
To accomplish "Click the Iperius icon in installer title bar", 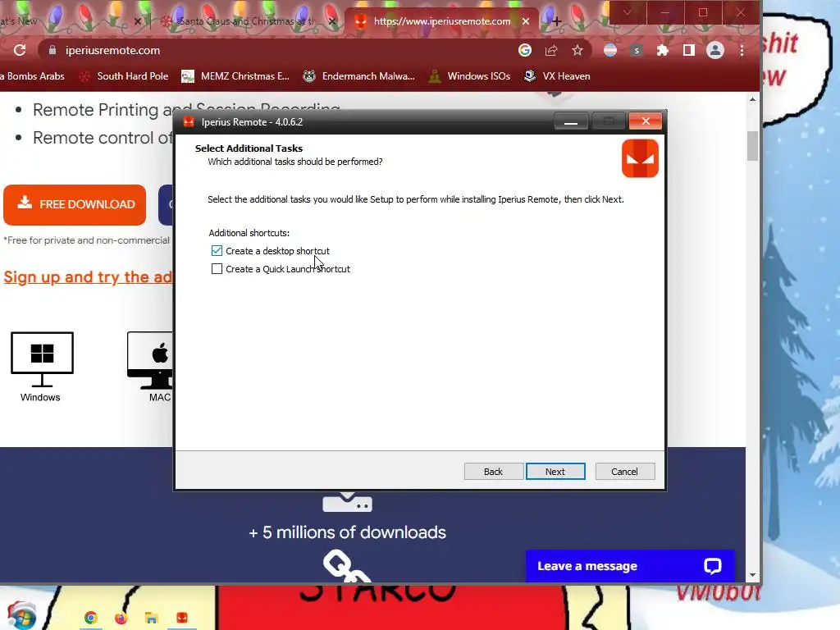I will [x=189, y=122].
